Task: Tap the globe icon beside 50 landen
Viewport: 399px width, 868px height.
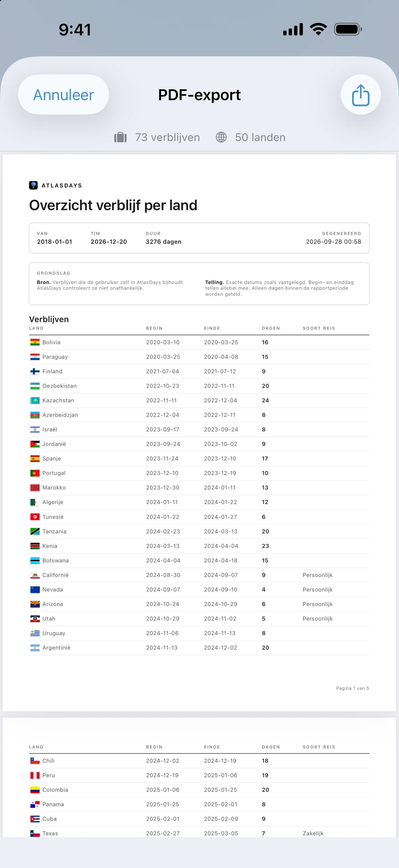Action: click(221, 137)
